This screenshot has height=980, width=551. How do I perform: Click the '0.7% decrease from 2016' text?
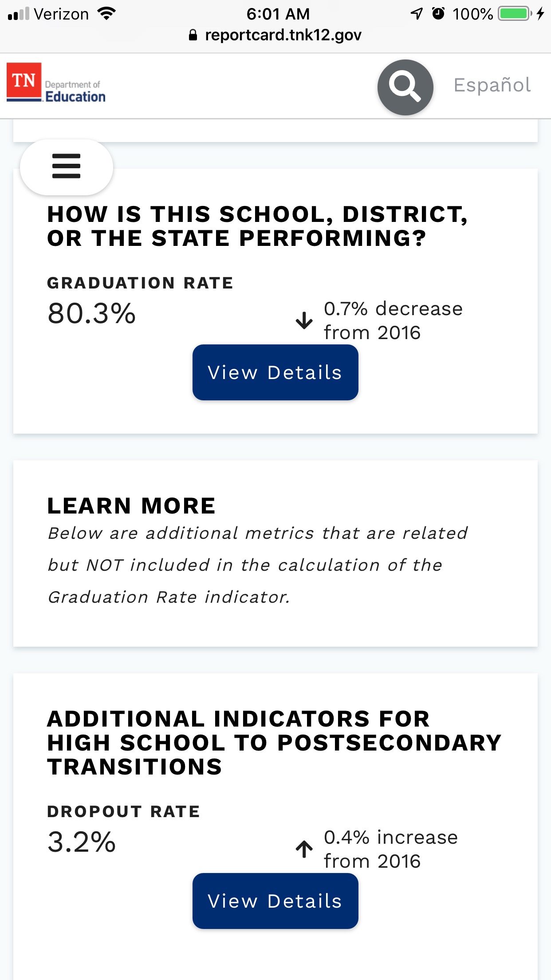click(393, 320)
